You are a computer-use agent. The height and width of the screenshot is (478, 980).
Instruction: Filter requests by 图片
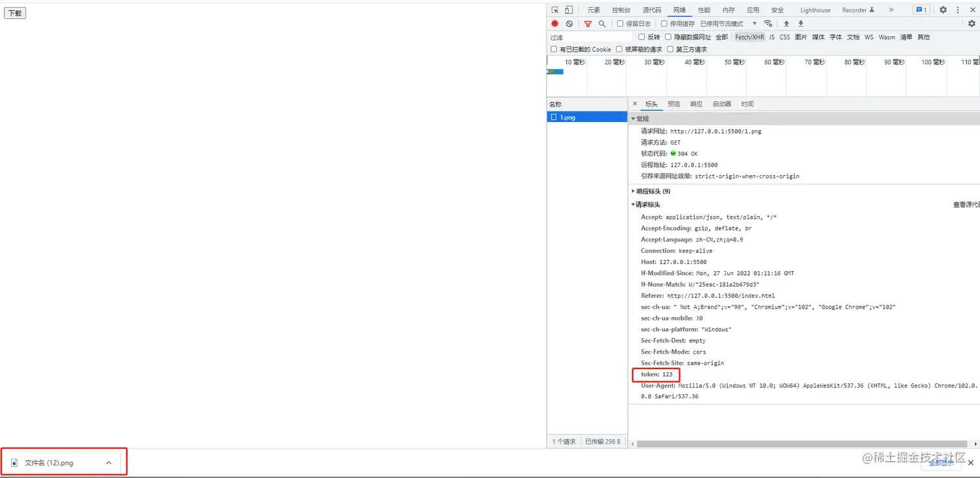pos(801,37)
